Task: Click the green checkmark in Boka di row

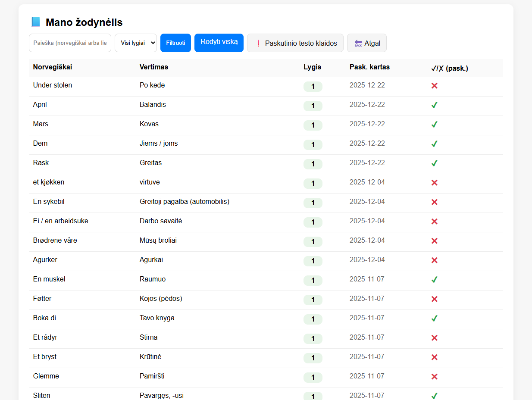Action: click(434, 319)
